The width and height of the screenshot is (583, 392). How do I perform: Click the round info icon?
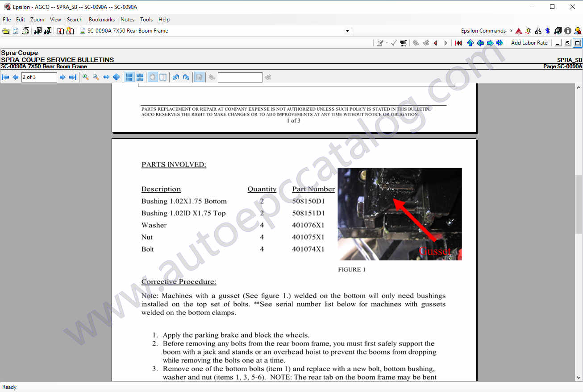pos(568,31)
